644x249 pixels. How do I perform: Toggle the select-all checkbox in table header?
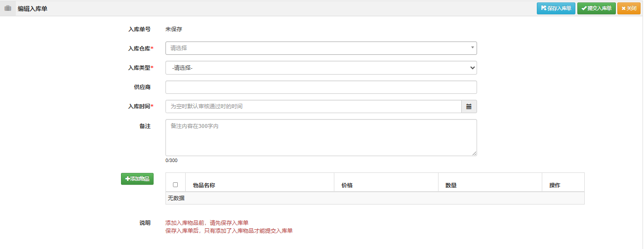(x=175, y=185)
